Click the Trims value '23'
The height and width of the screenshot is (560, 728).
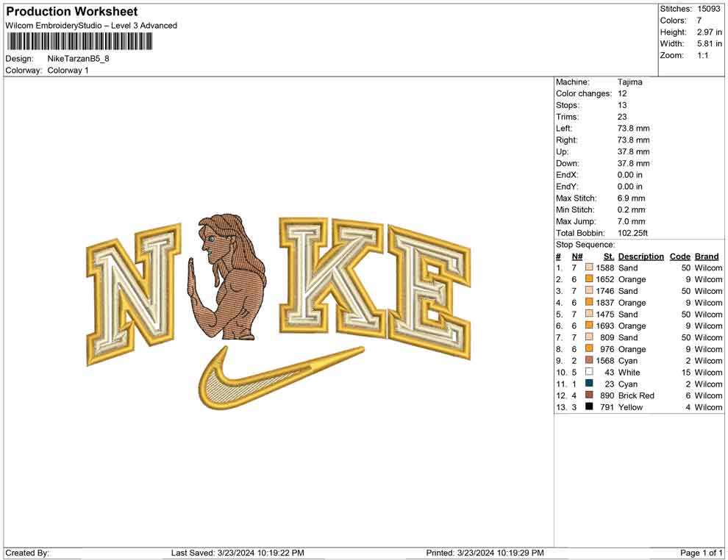point(622,116)
